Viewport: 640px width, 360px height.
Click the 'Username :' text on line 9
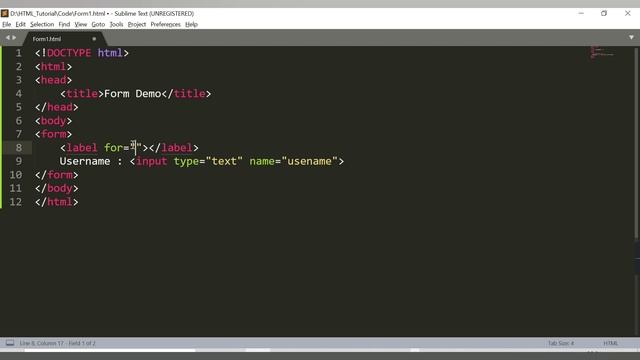(91, 161)
